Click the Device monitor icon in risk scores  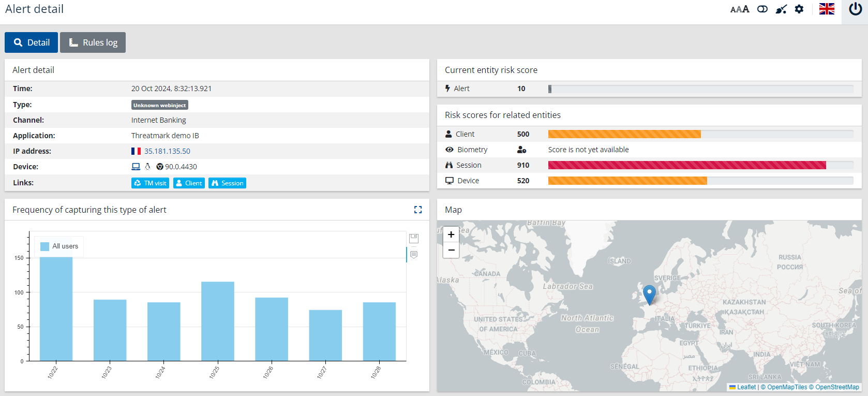click(449, 181)
